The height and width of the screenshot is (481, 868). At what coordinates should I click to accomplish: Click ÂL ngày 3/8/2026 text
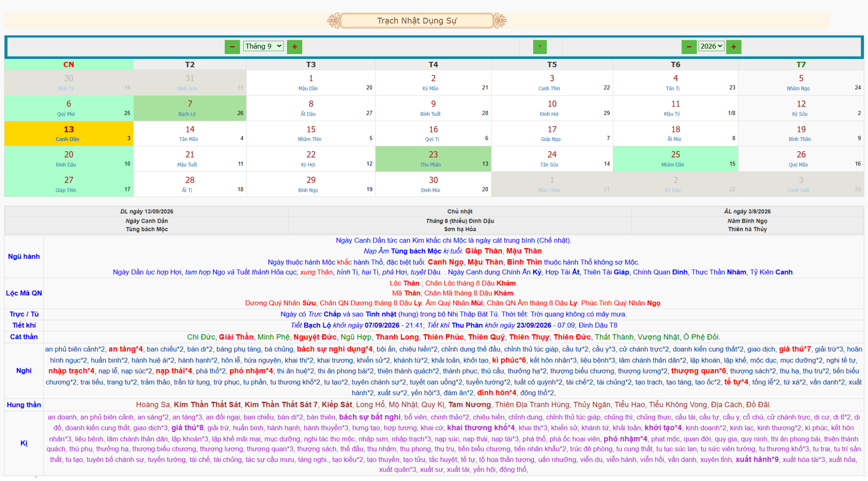point(747,212)
